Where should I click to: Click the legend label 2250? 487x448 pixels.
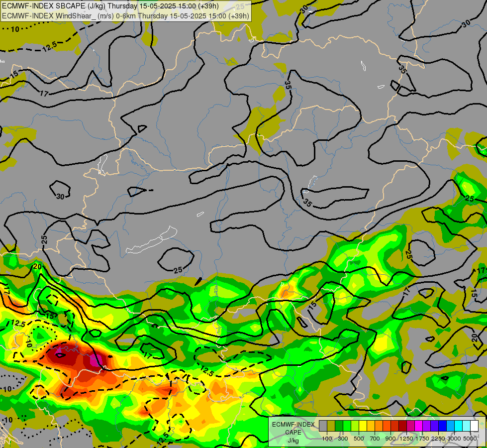(x=438, y=439)
